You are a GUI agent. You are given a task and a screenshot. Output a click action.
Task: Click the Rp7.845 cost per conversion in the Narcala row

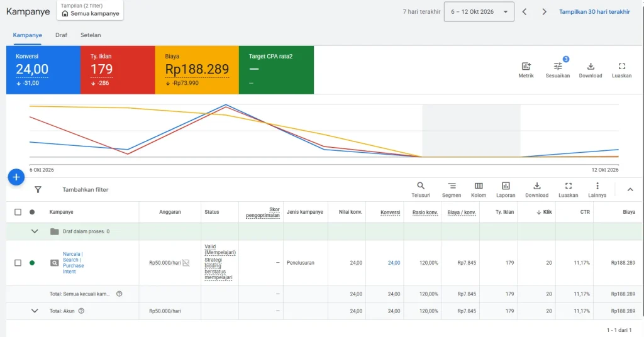click(x=467, y=263)
